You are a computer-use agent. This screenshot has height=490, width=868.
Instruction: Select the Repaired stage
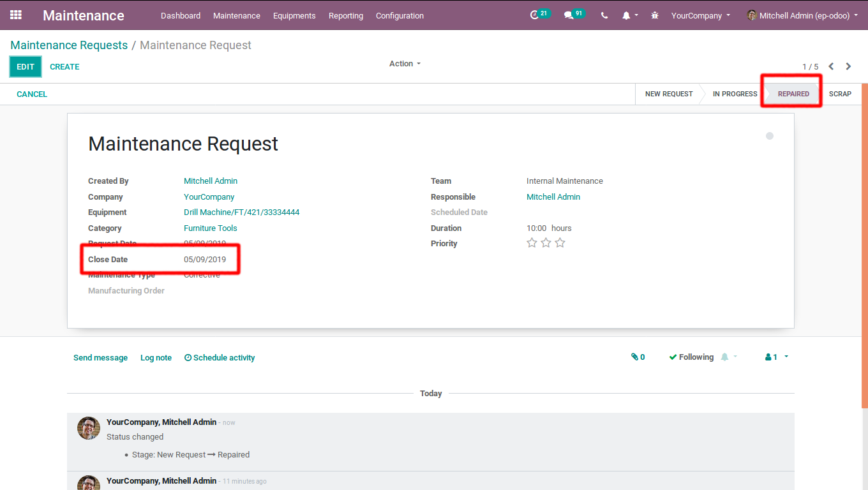coord(793,94)
